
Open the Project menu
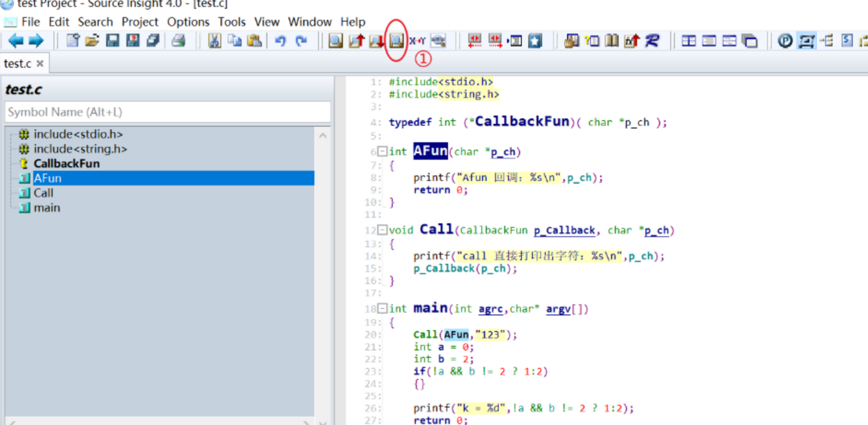(x=140, y=22)
